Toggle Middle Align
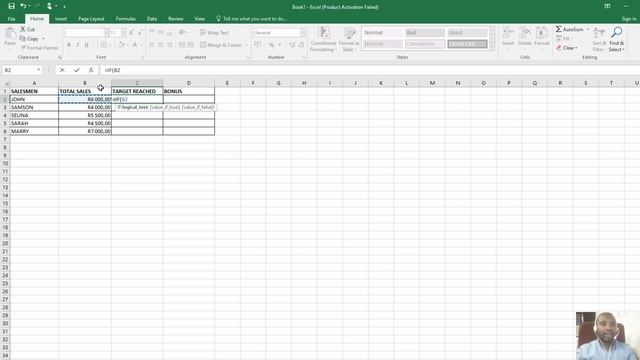 point(161,32)
